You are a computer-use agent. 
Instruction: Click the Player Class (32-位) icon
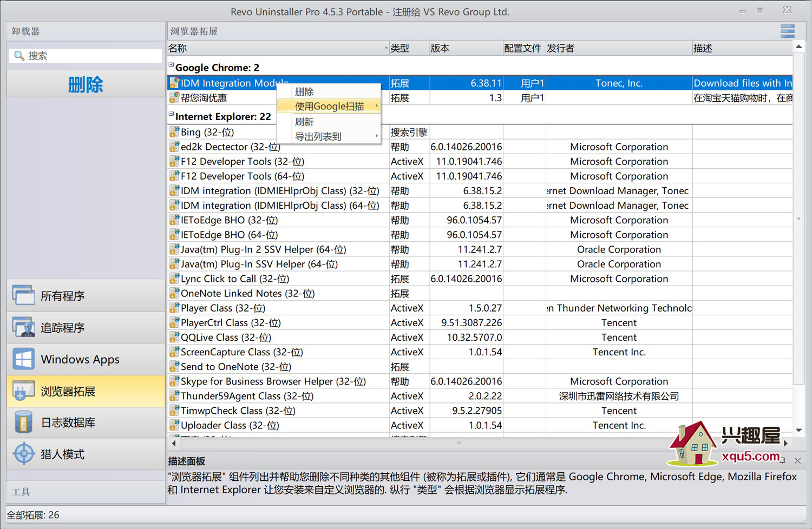coord(174,308)
